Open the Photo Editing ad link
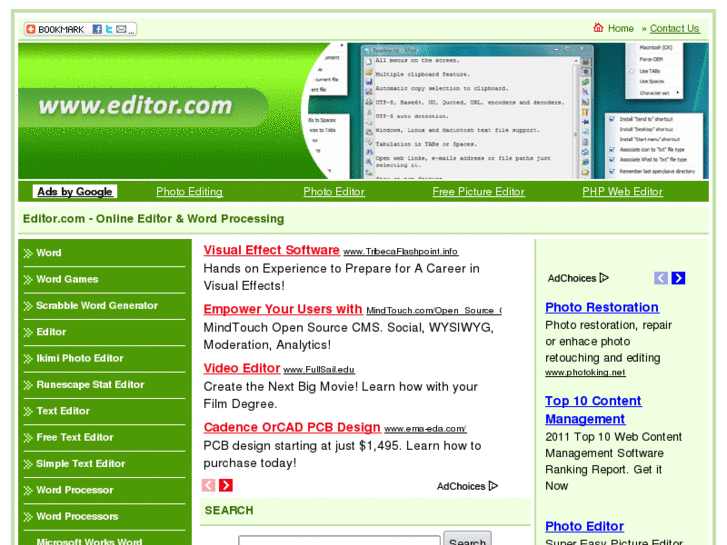 [x=189, y=192]
